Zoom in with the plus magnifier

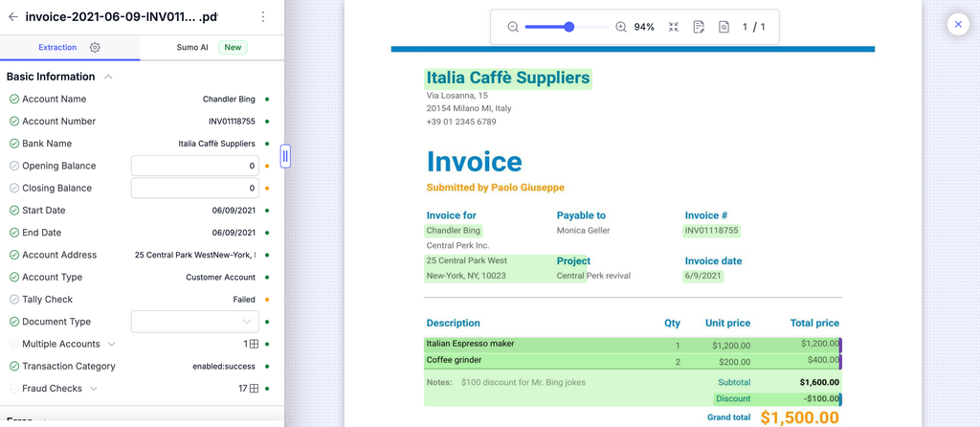tap(620, 27)
